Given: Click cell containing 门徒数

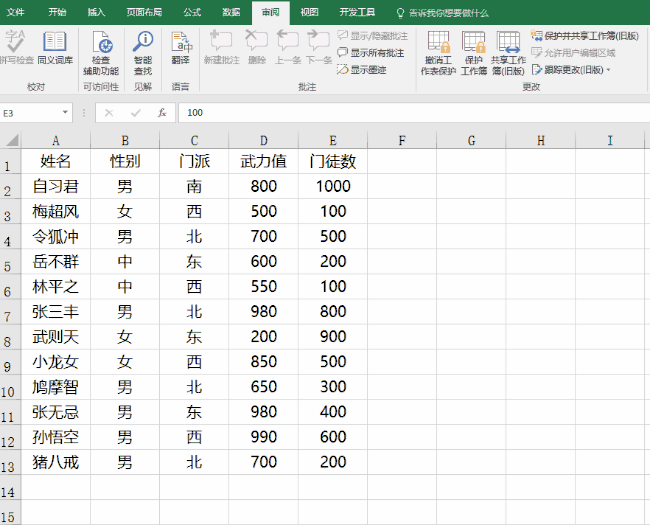Looking at the screenshot, I should click(x=333, y=161).
